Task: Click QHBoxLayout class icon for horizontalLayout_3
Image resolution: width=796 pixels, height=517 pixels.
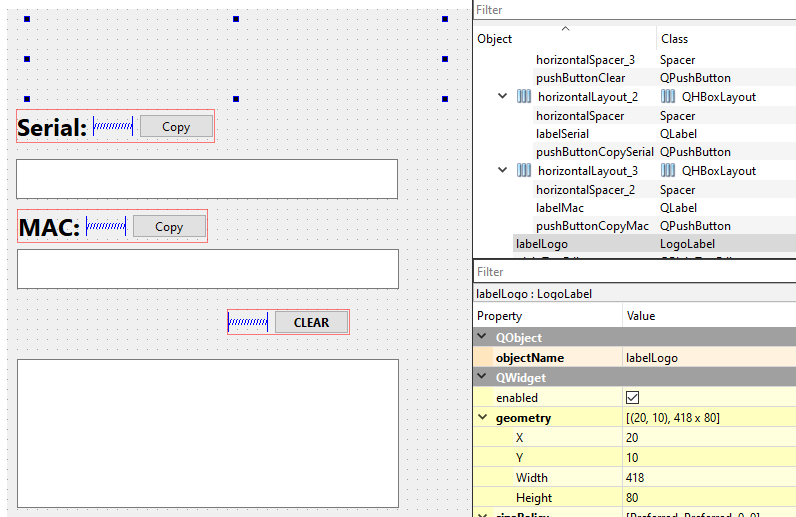Action: pyautogui.click(x=667, y=171)
